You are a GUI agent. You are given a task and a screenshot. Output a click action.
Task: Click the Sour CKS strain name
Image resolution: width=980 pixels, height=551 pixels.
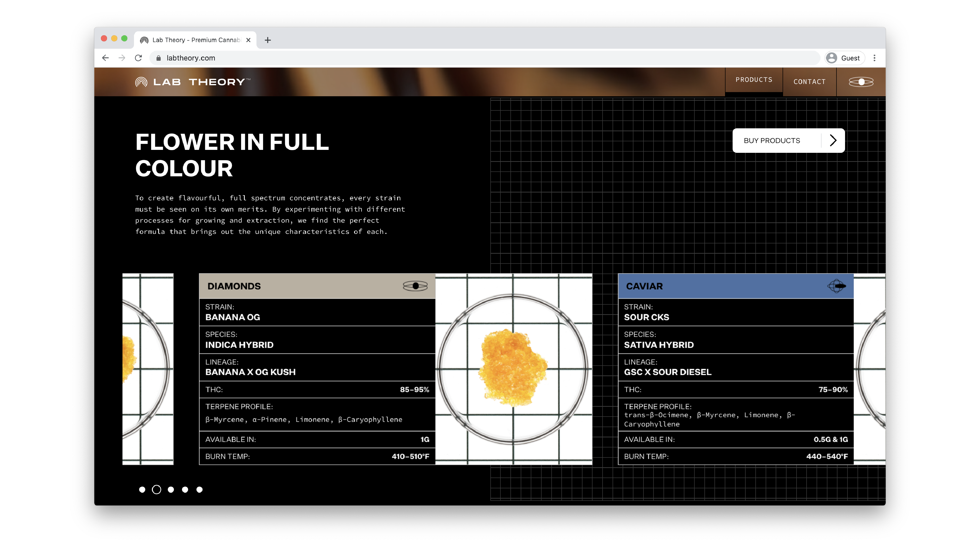[646, 317]
